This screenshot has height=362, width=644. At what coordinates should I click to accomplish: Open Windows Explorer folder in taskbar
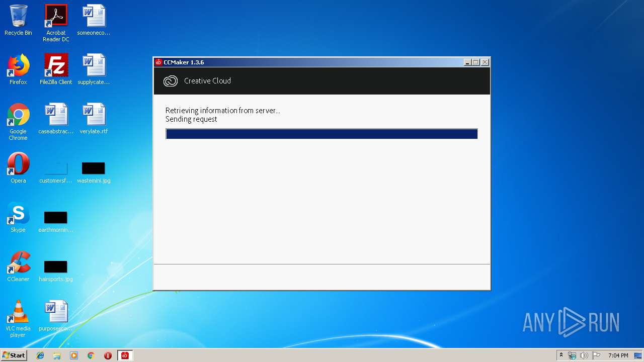point(57,355)
